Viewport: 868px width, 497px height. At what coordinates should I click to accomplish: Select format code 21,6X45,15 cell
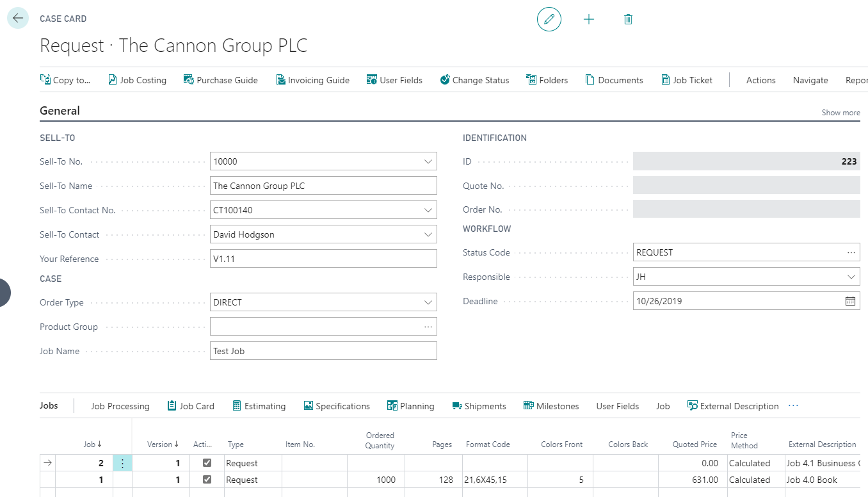click(x=495, y=480)
